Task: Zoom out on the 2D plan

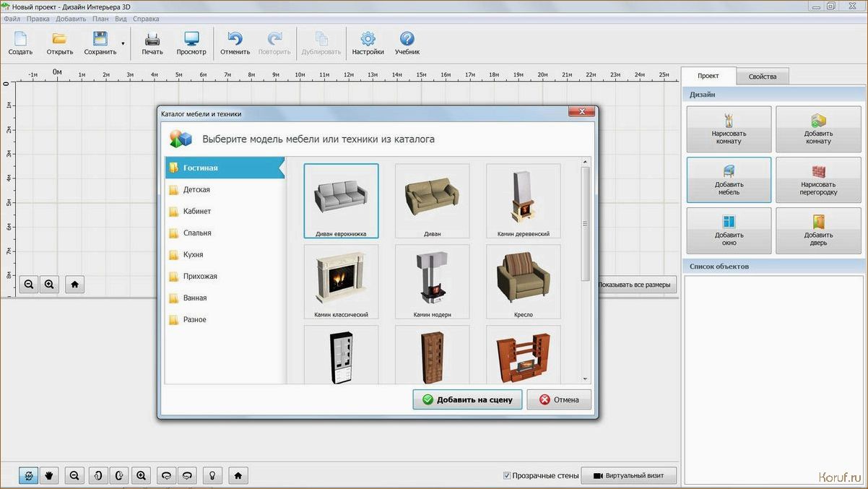Action: [x=29, y=285]
